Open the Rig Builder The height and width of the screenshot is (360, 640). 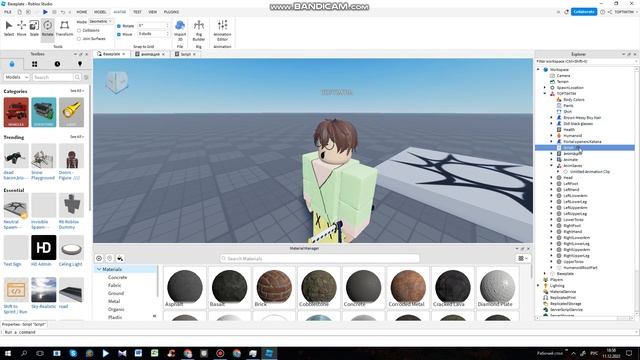pyautogui.click(x=199, y=31)
